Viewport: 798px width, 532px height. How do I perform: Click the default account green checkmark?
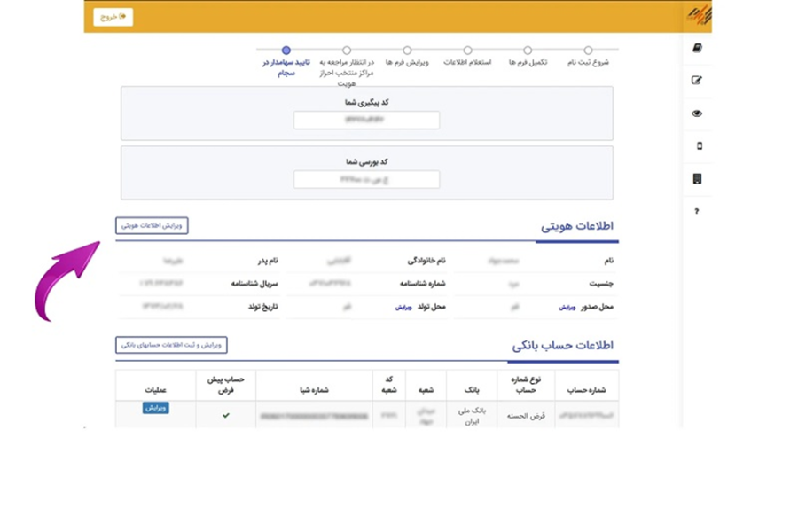pyautogui.click(x=226, y=415)
